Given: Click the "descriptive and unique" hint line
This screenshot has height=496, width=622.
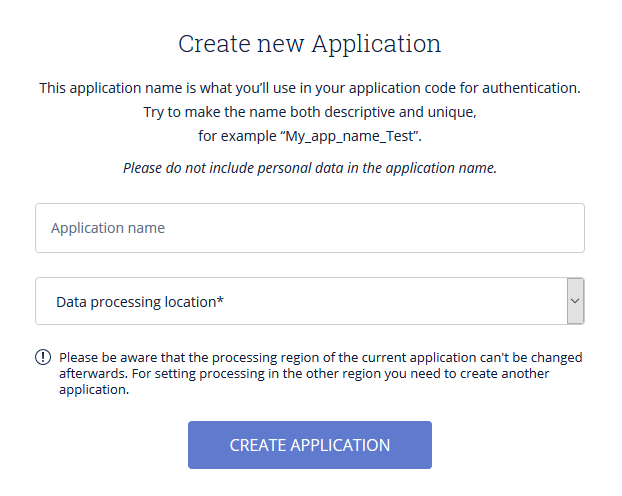Looking at the screenshot, I should [x=309, y=112].
